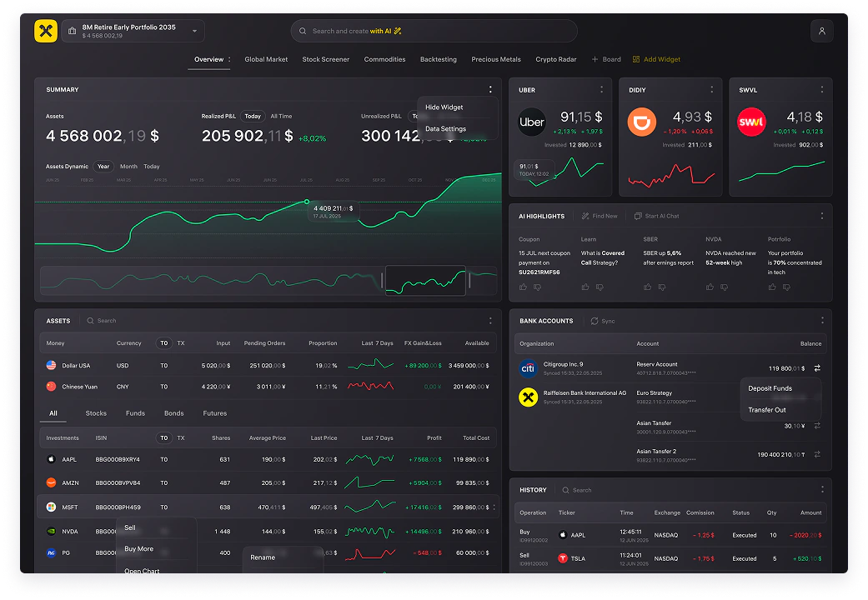Click Add Widget button

tap(656, 59)
